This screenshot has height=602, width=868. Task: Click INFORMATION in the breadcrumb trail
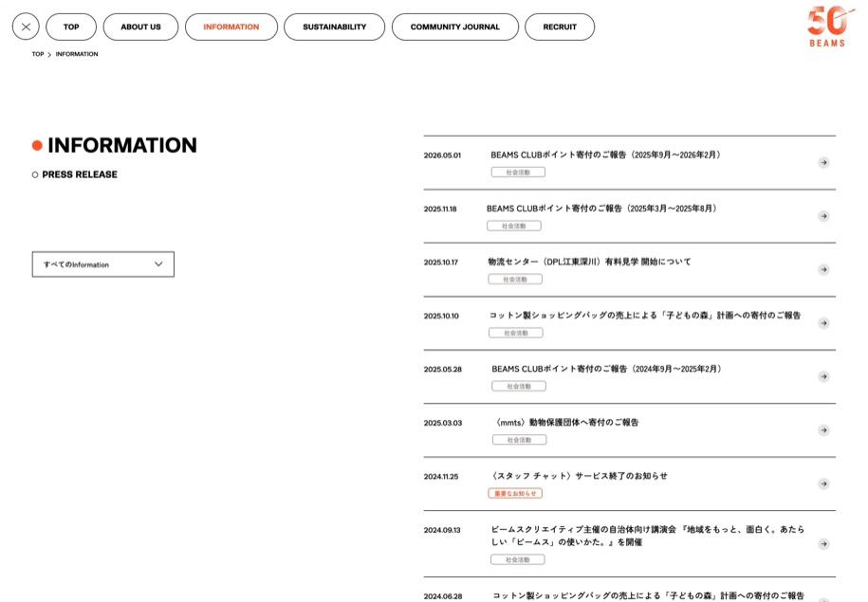pyautogui.click(x=77, y=54)
